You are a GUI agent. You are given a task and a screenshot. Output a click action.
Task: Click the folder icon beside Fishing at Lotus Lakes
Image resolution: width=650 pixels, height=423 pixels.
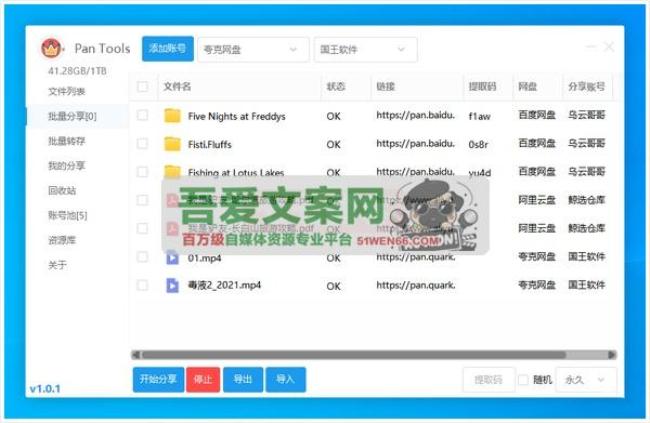(x=172, y=171)
